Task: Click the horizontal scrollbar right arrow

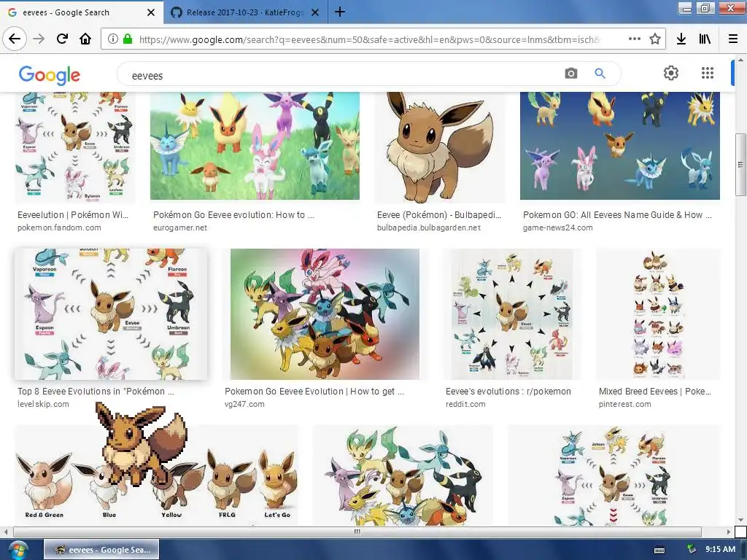Action: coord(729,532)
